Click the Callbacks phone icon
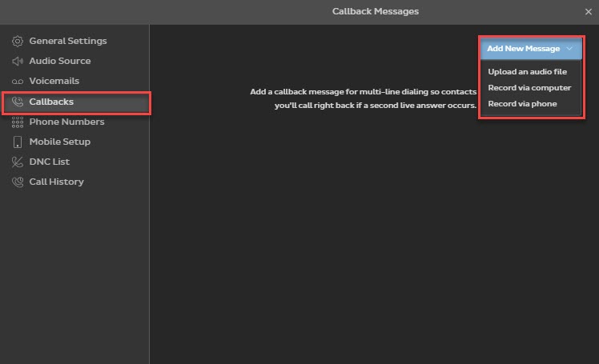The height and width of the screenshot is (364, 599). pos(18,102)
